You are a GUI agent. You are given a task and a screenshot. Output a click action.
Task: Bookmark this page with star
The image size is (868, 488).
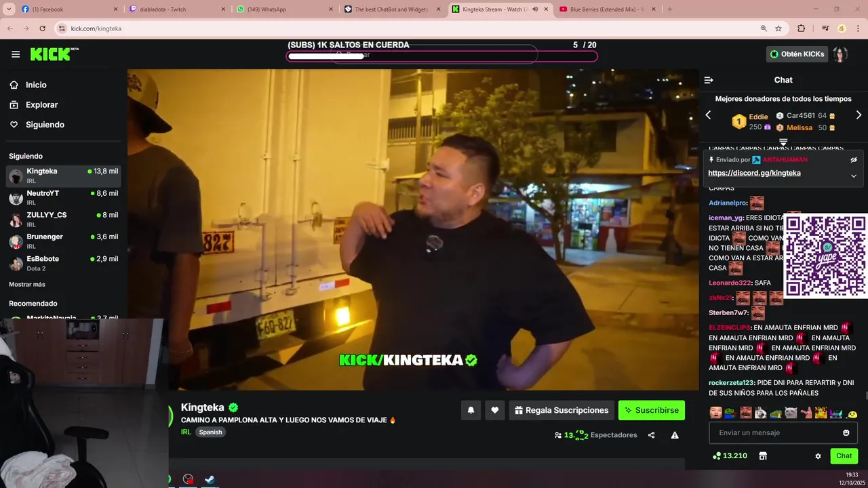pyautogui.click(x=778, y=28)
